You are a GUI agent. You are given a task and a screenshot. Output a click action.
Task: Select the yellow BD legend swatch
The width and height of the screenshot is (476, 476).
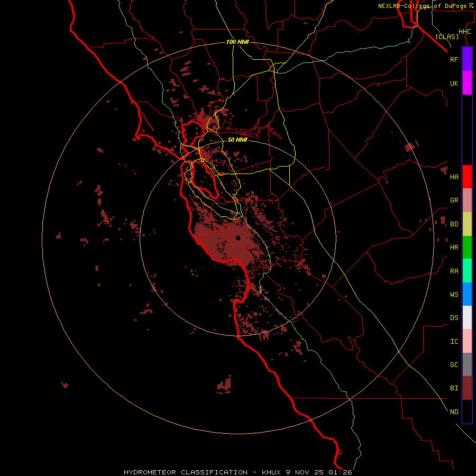point(467,224)
